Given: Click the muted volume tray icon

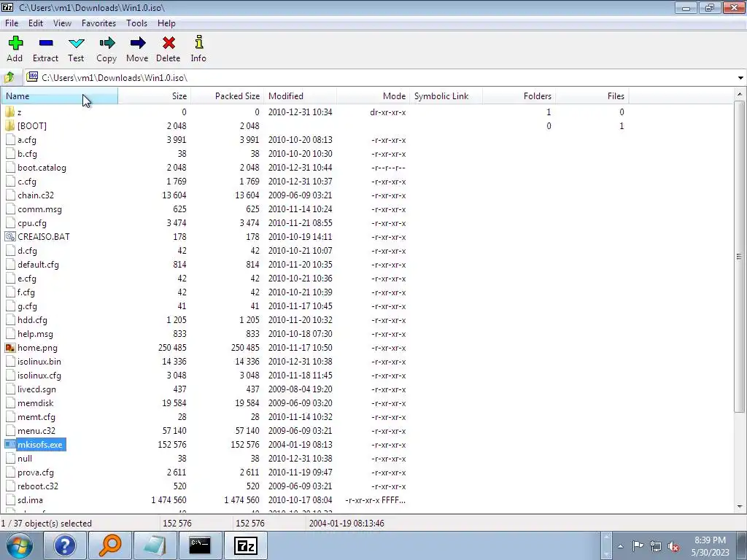Looking at the screenshot, I should (x=673, y=547).
